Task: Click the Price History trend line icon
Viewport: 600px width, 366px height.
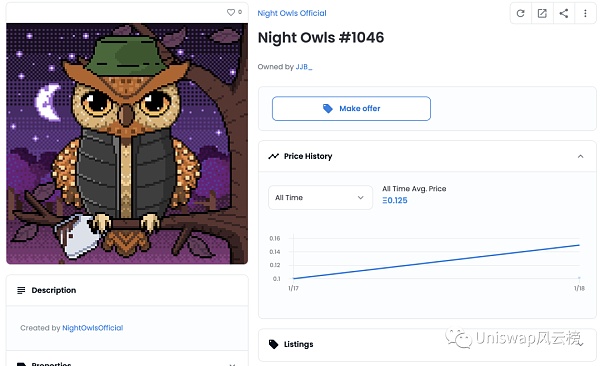Action: (x=273, y=156)
